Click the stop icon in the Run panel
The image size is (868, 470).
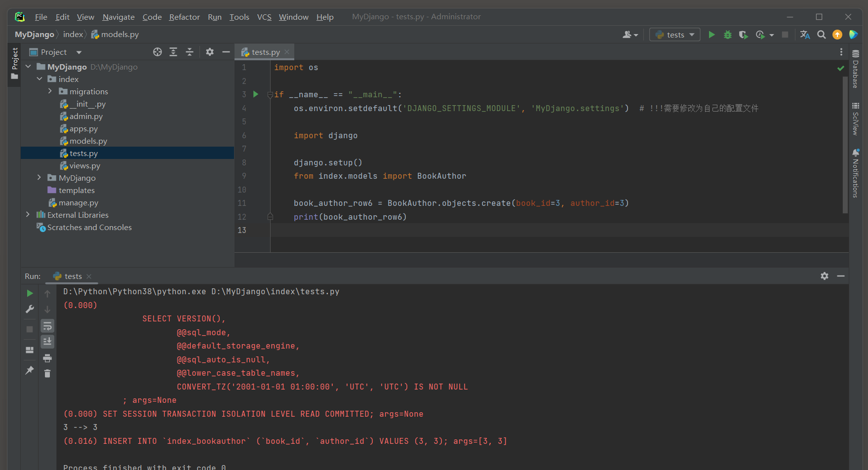(x=30, y=329)
